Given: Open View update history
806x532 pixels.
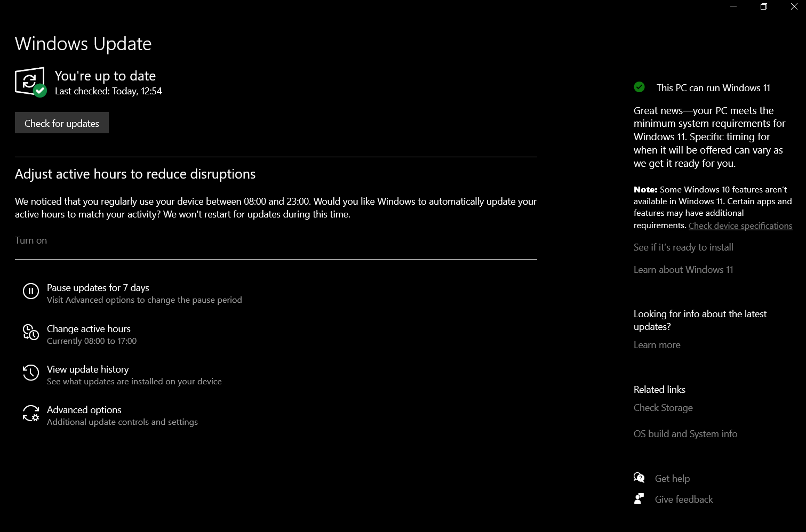Looking at the screenshot, I should 88,369.
